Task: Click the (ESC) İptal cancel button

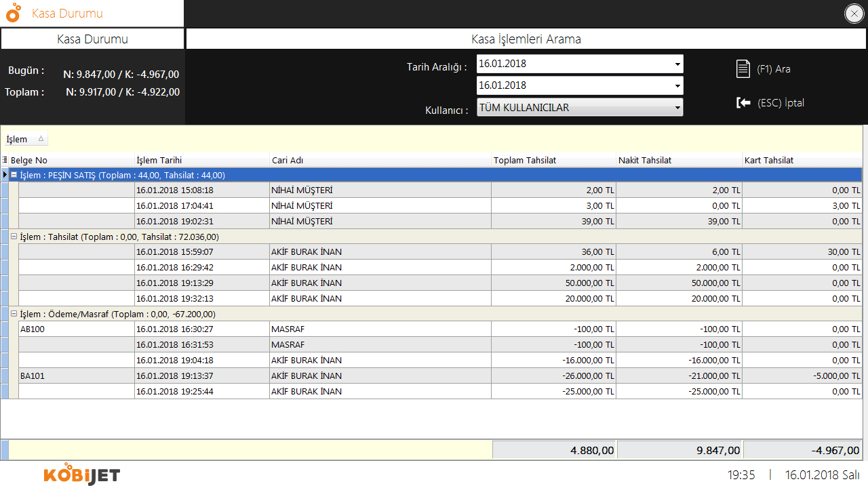Action: (770, 103)
